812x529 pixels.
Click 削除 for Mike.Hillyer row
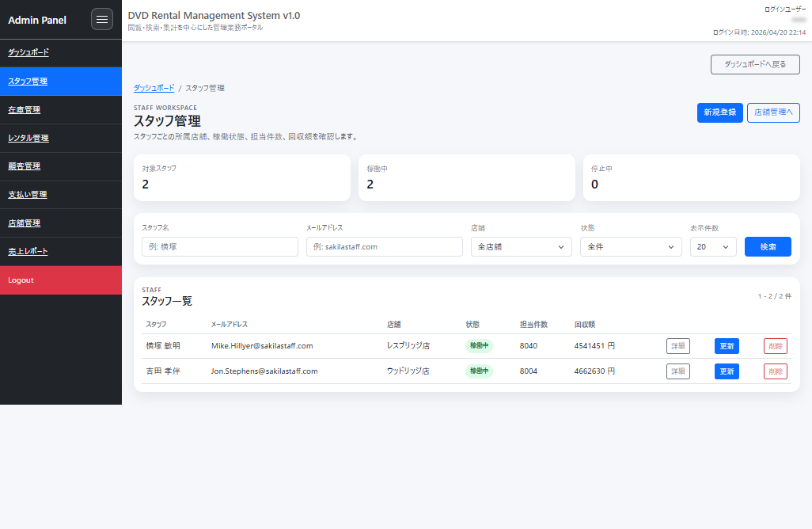pyautogui.click(x=776, y=346)
